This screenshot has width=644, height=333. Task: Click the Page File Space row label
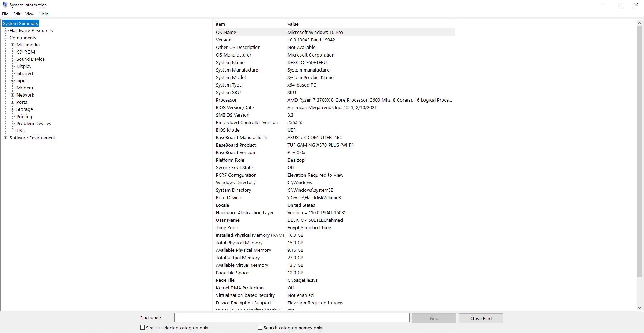point(232,273)
